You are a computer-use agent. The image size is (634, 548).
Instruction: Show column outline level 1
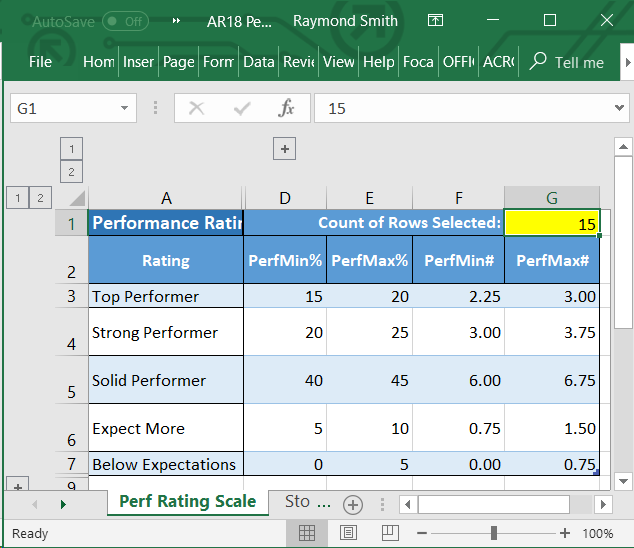coord(72,148)
